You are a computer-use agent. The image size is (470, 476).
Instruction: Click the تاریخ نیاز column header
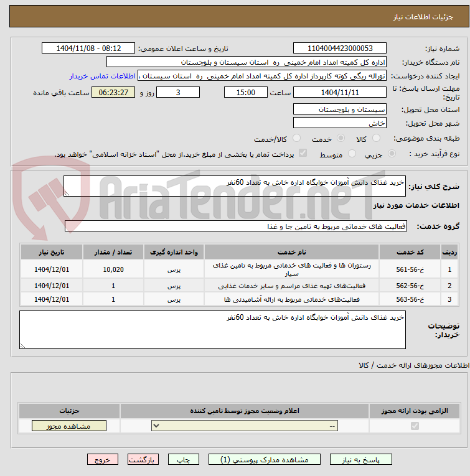coord(52,252)
